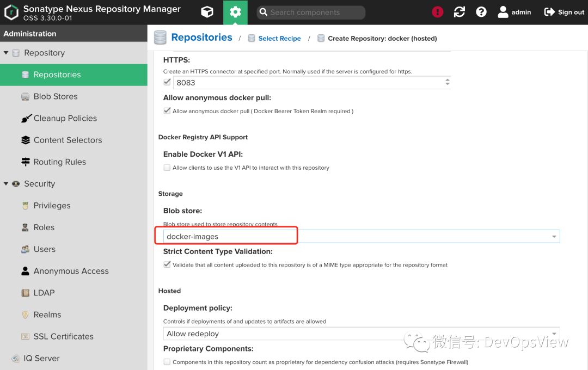Check the Proprietary Components checkbox
This screenshot has width=588, height=370.
[167, 362]
